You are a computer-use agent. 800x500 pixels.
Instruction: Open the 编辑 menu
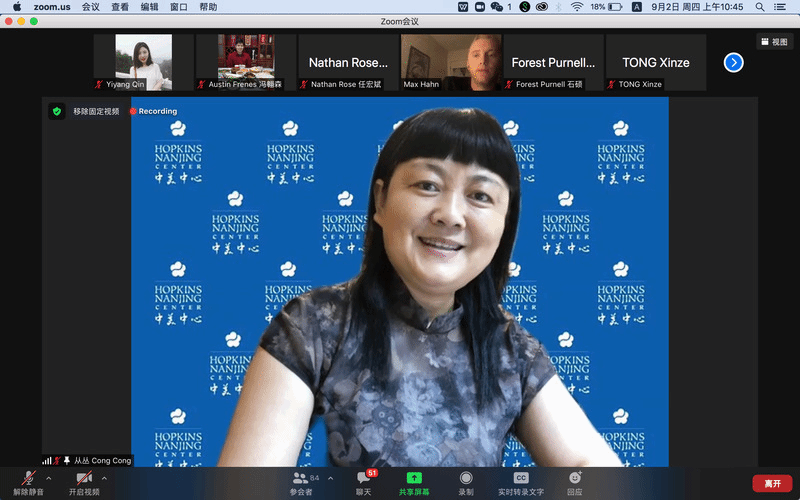tap(149, 7)
